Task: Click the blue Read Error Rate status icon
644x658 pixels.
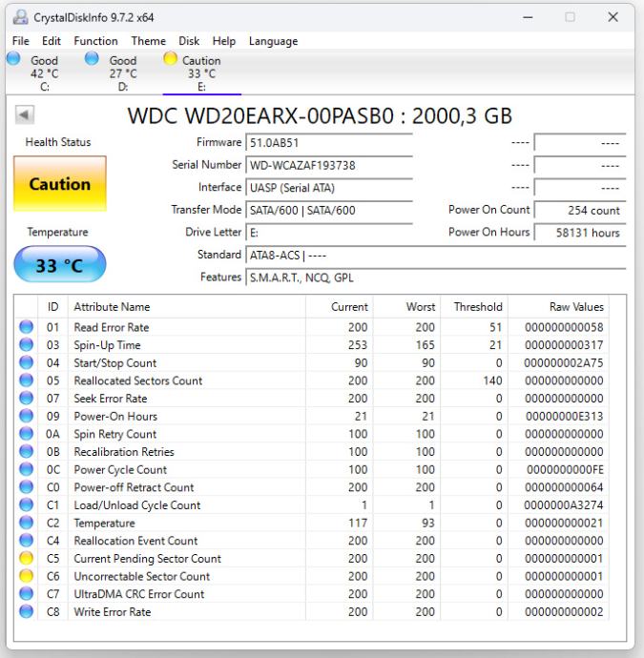Action: [x=25, y=327]
